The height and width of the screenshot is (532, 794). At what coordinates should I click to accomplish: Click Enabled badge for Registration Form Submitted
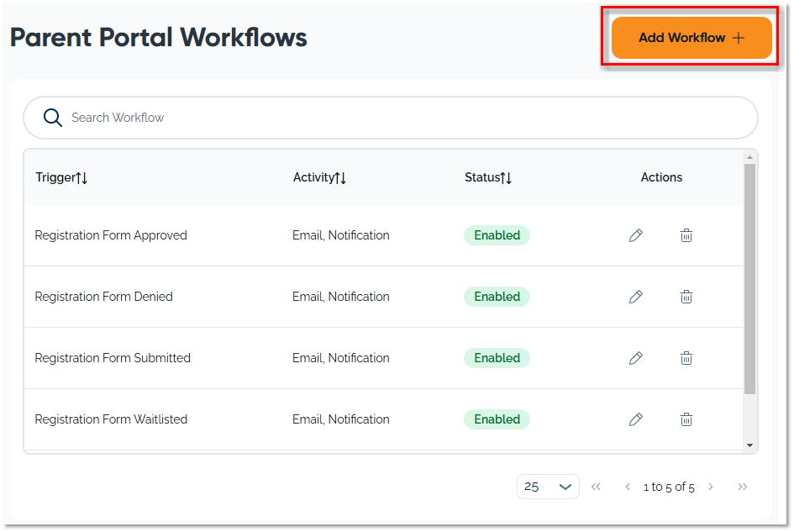coord(497,358)
